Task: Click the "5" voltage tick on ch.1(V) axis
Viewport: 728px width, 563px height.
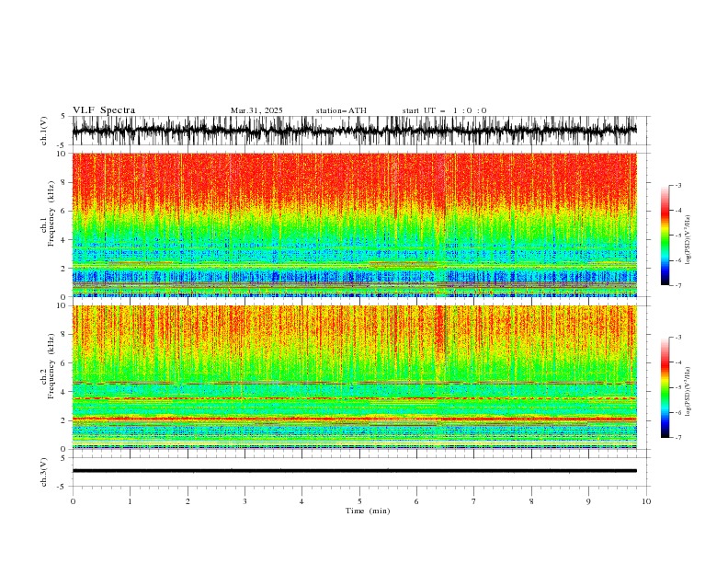Action: pos(63,117)
